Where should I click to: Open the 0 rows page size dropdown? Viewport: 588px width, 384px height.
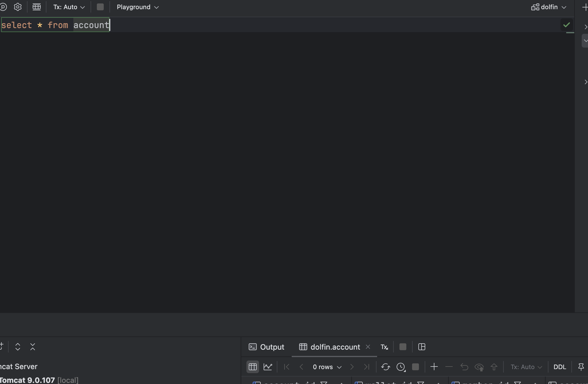[327, 367]
